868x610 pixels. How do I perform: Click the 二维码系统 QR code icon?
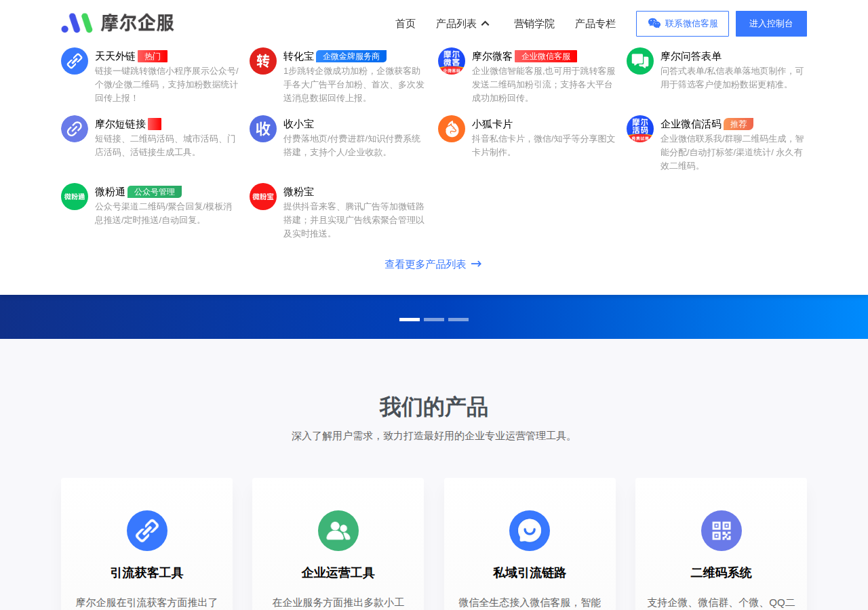click(722, 531)
